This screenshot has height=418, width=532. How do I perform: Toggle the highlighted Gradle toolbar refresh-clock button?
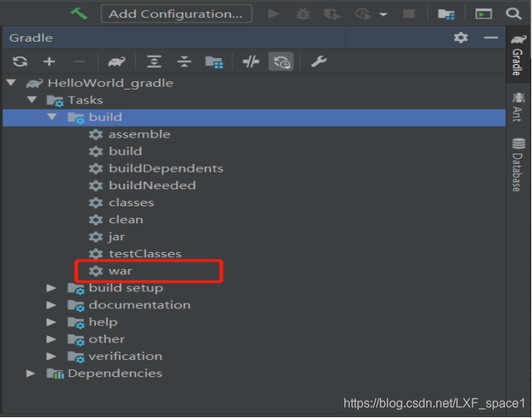click(281, 62)
